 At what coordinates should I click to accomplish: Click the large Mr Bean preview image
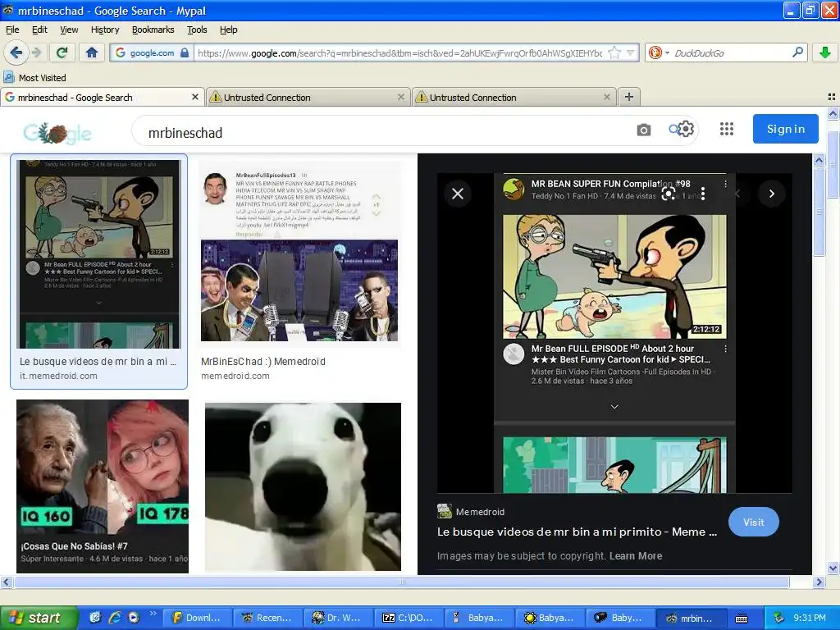coord(614,333)
